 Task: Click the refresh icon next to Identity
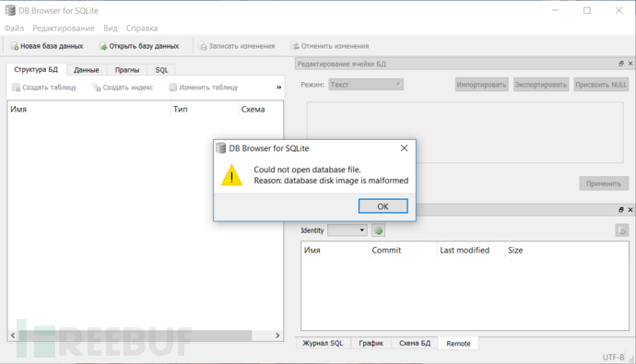378,230
